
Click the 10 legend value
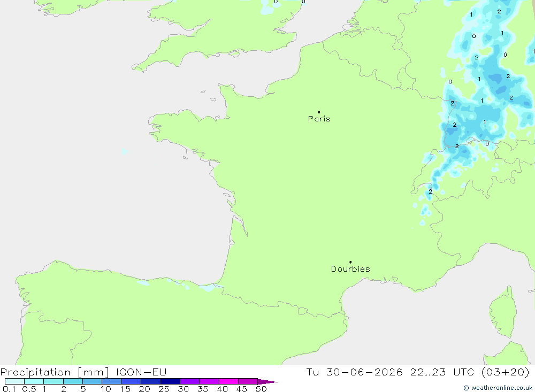pyautogui.click(x=106, y=389)
